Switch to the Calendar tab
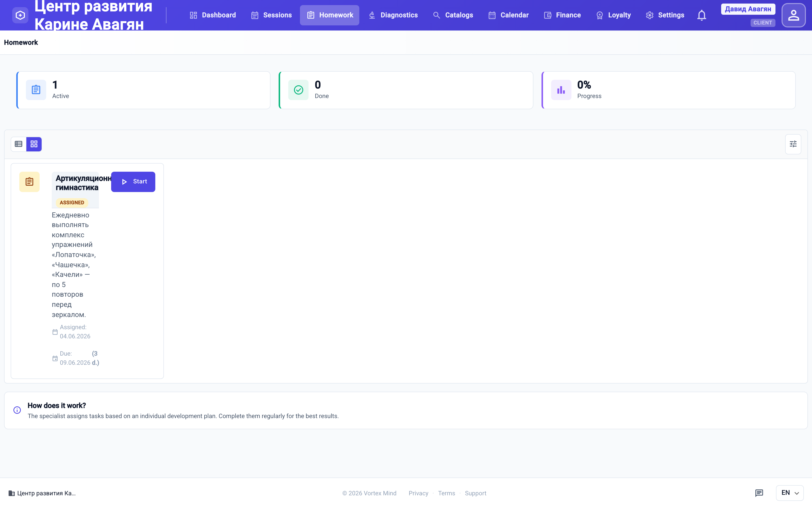 tap(508, 15)
